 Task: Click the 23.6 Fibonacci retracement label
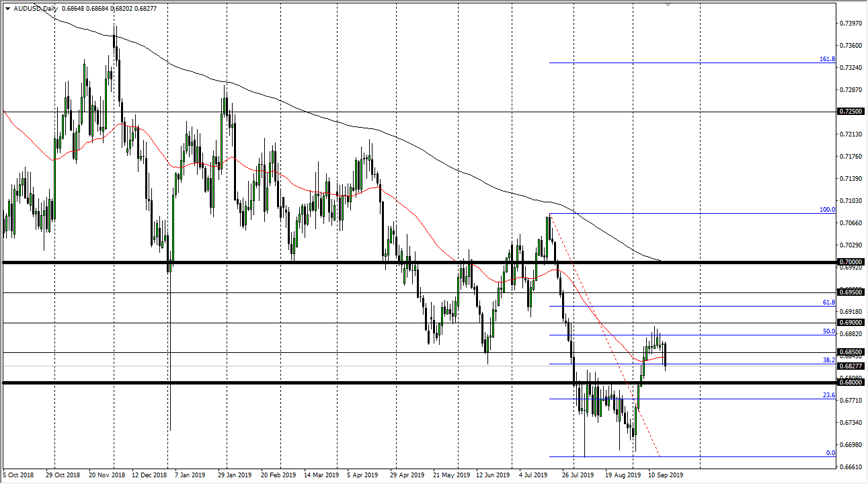(x=829, y=395)
